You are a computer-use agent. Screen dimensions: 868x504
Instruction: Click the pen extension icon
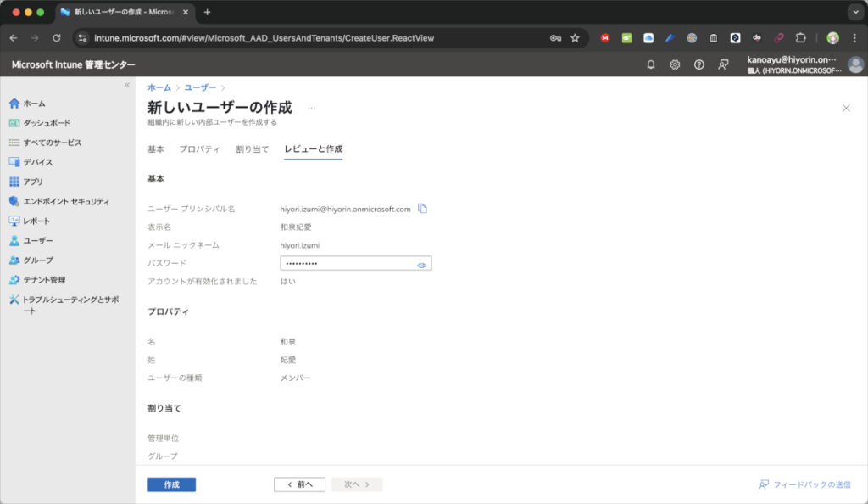point(670,38)
